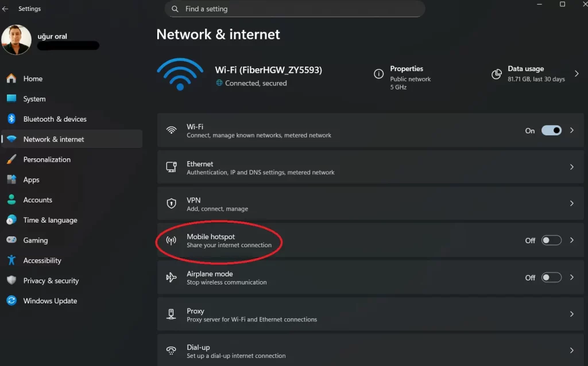Expand the VPN section chevron

click(572, 204)
